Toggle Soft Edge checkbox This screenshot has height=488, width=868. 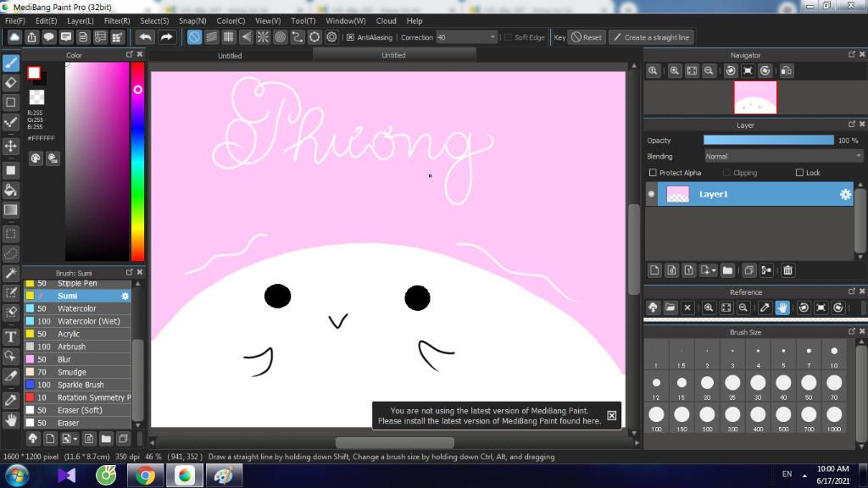tap(509, 37)
